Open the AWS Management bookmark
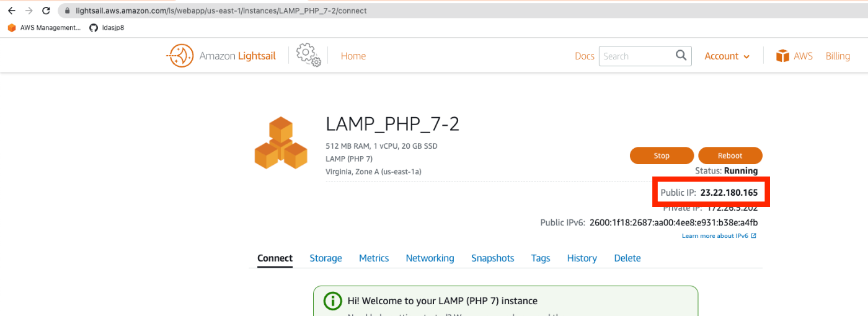The image size is (868, 316). click(x=44, y=27)
